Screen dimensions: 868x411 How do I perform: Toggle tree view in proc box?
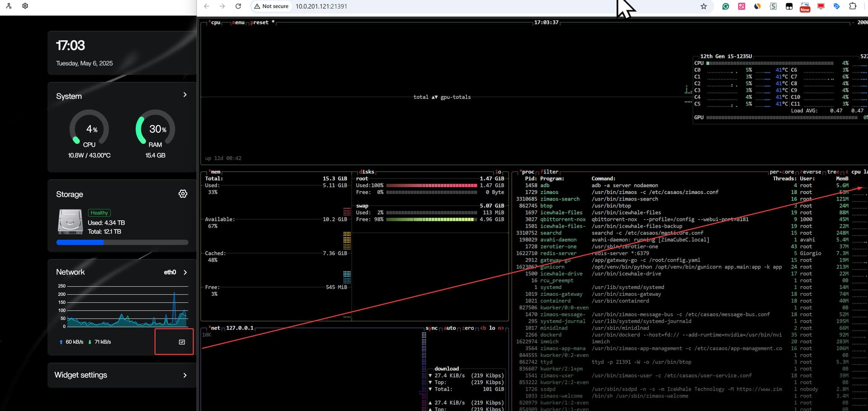(x=832, y=172)
